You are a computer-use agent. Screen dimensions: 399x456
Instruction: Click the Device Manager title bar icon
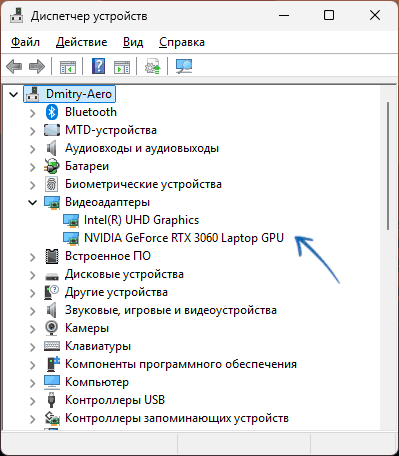(16, 15)
